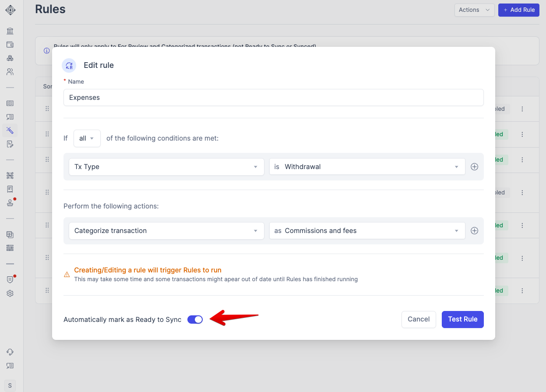Open the Categorize transaction action dropdown
The height and width of the screenshot is (392, 546).
coord(166,231)
